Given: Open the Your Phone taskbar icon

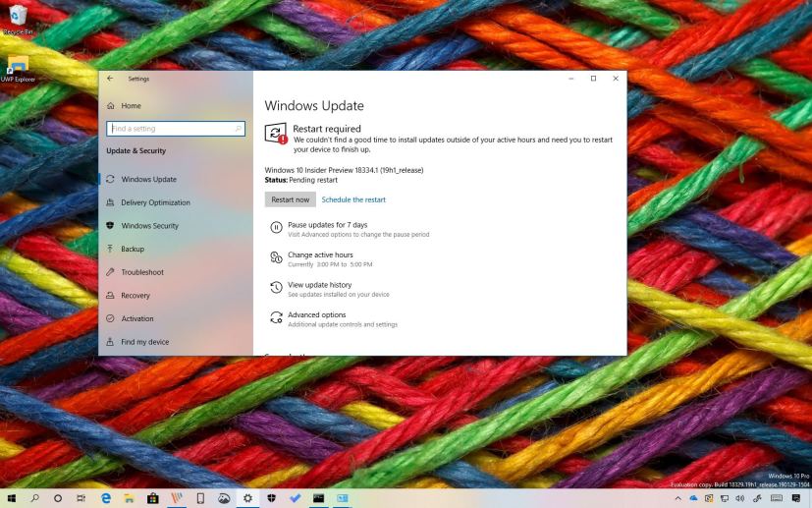Looking at the screenshot, I should 200,498.
